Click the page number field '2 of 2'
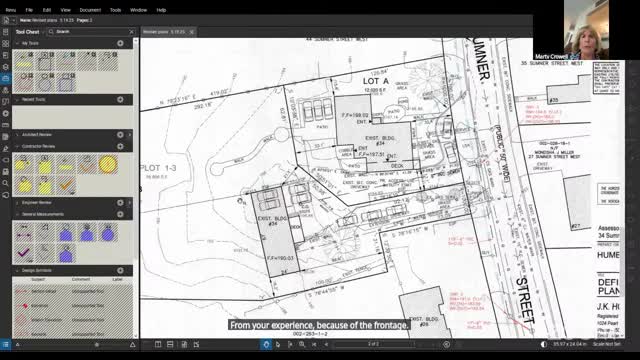The height and width of the screenshot is (360, 640). [373, 344]
